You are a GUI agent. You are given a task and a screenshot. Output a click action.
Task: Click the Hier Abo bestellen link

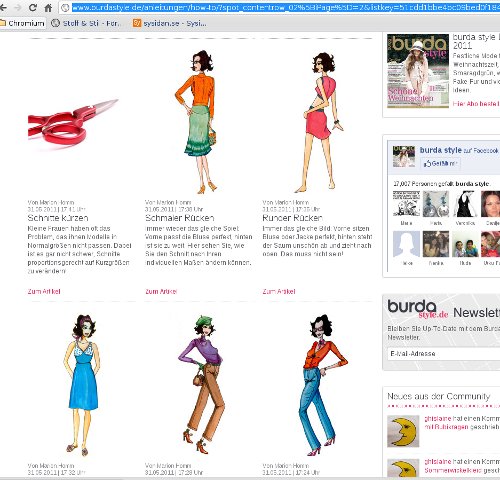coord(476,104)
